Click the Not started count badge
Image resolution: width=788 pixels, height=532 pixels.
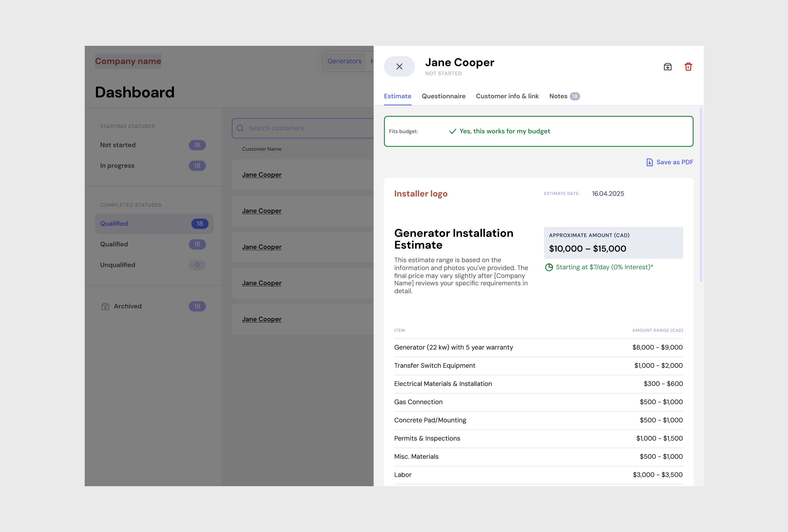[x=197, y=145]
